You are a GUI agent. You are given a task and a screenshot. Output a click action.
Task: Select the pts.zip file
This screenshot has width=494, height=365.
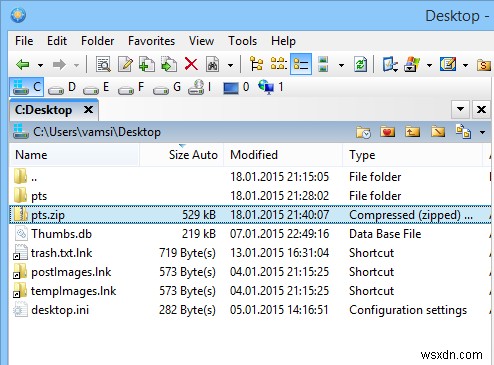pyautogui.click(x=250, y=215)
